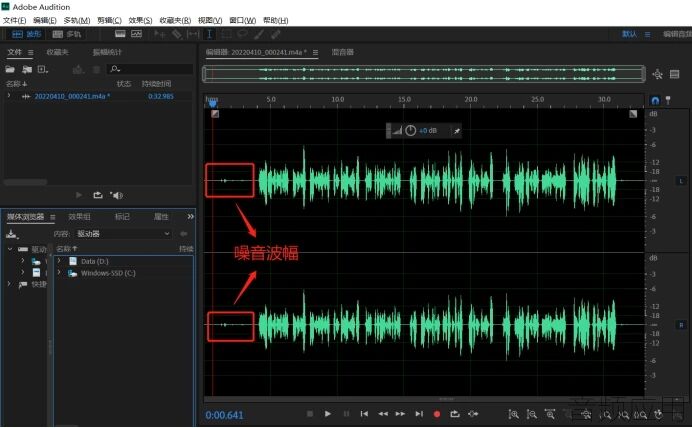Viewport: 692px width, 428px height.
Task: Move playhead to previous marker
Action: click(x=364, y=414)
